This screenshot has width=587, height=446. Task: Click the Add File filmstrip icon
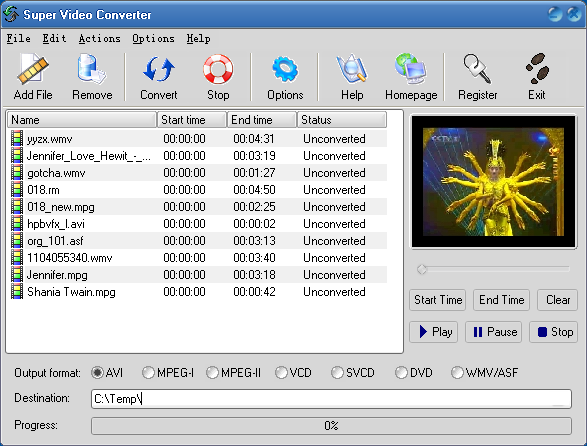[x=33, y=69]
